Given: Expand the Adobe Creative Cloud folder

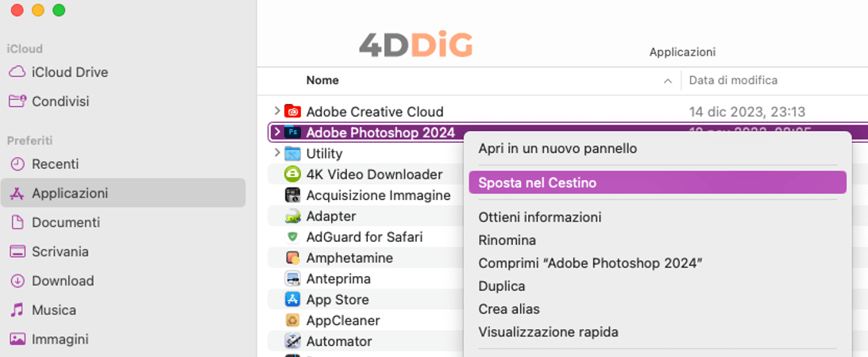Looking at the screenshot, I should click(277, 112).
